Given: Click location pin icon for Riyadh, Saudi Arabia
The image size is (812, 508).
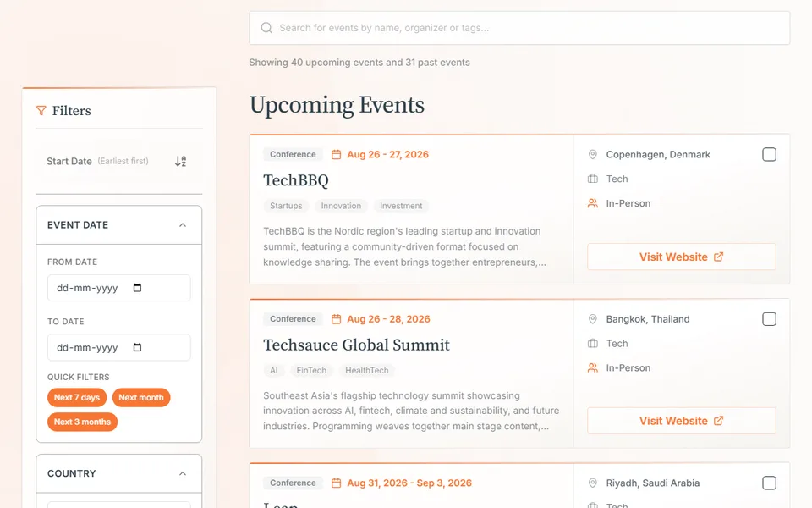Looking at the screenshot, I should click(592, 483).
